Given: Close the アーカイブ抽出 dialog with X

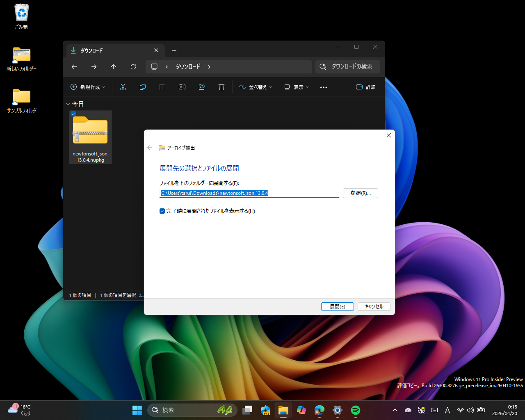Looking at the screenshot, I should point(389,135).
